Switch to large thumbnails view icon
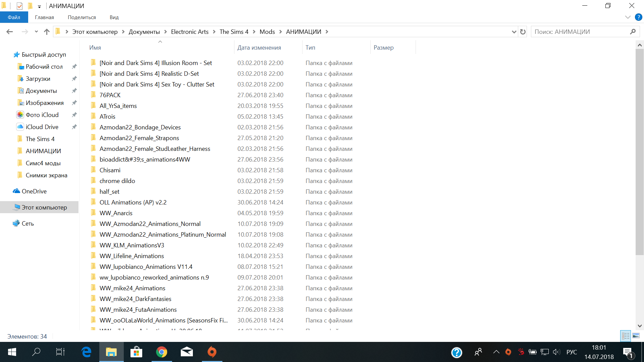Viewport: 644px width, 362px height. [636, 336]
